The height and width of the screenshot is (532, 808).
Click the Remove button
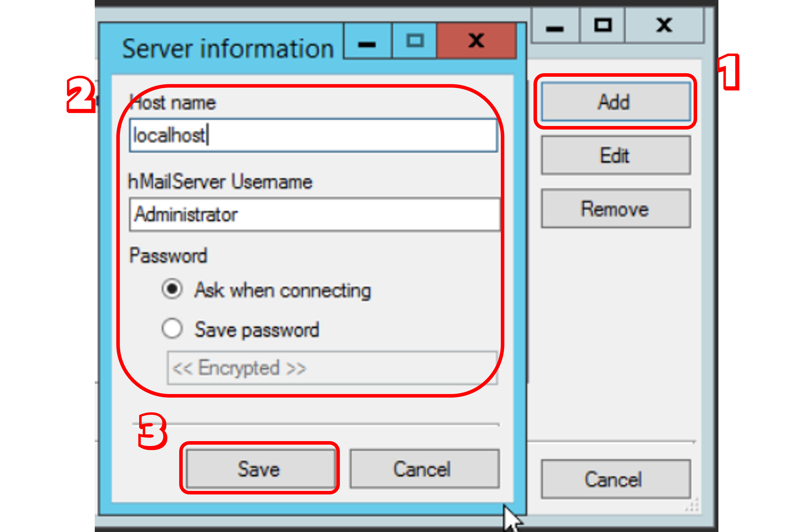click(x=615, y=209)
